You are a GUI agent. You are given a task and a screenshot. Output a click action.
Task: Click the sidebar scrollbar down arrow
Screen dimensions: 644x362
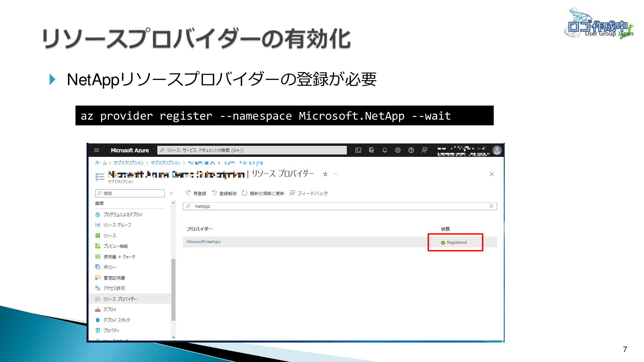click(x=173, y=338)
